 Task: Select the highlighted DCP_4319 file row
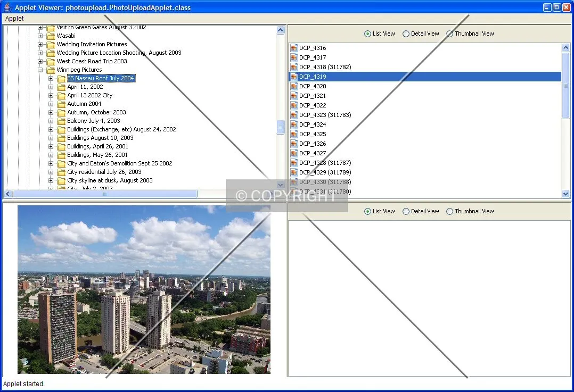[x=425, y=77]
